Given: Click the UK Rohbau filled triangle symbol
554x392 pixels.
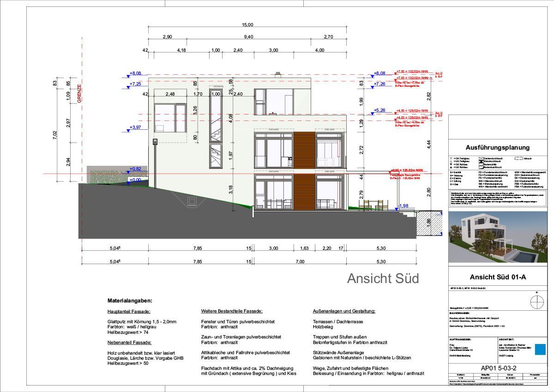Looking at the screenshot, I should [452, 167].
